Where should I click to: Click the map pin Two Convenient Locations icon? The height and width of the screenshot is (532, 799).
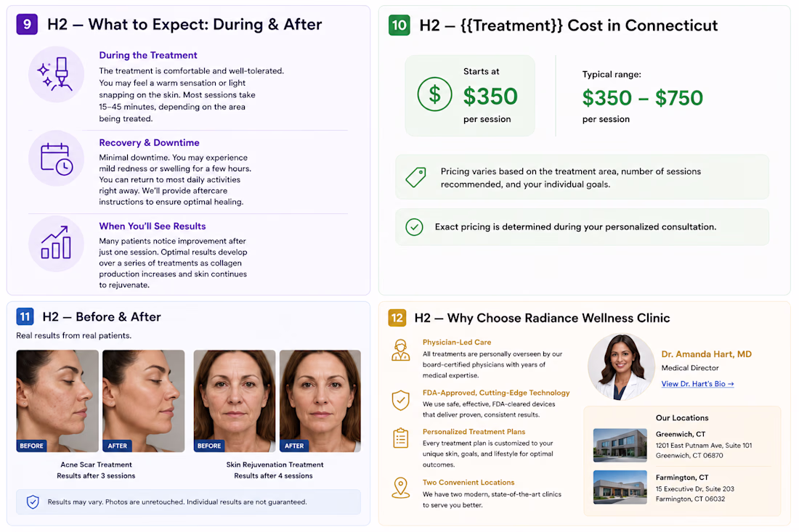pyautogui.click(x=400, y=488)
